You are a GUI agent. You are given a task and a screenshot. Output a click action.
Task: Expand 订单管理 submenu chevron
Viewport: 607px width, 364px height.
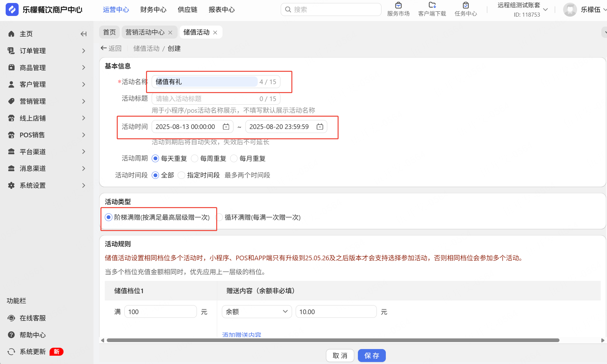tap(83, 51)
